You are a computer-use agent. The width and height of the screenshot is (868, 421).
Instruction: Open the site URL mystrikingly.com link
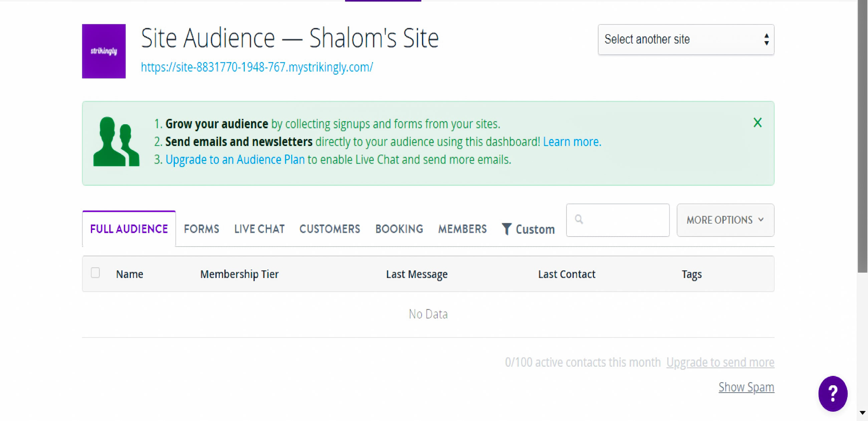click(257, 67)
